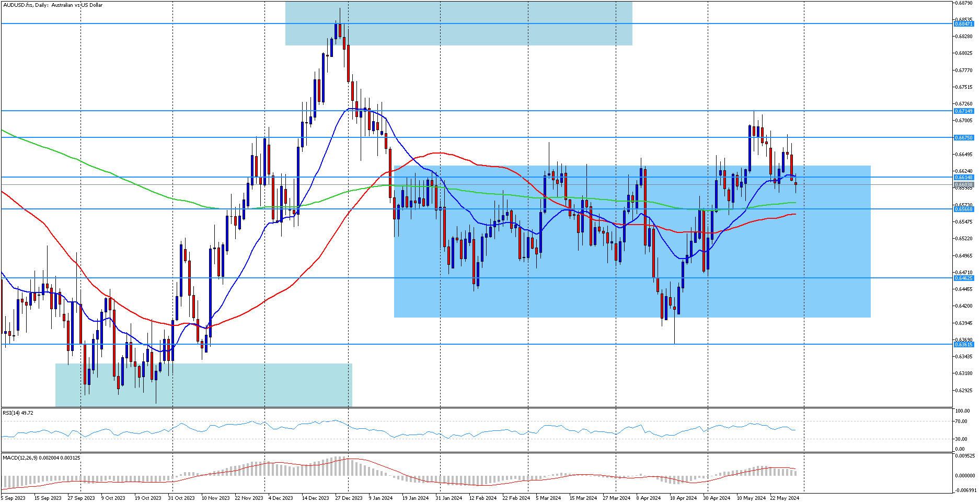Select the 0.63615 horizontal line price tag

964,345
